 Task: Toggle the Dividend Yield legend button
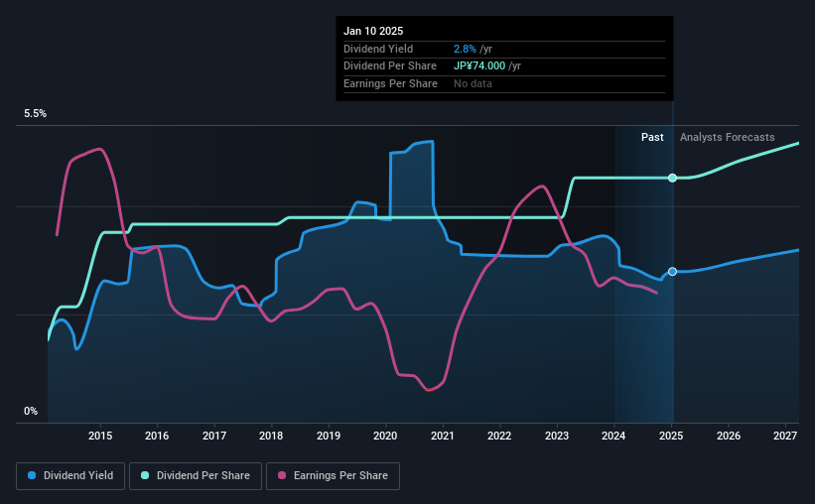[x=70, y=476]
